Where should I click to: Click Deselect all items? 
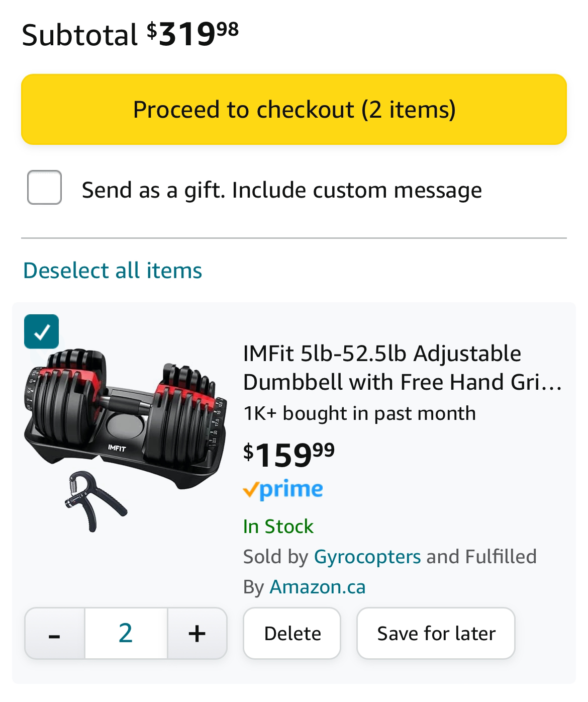112,270
